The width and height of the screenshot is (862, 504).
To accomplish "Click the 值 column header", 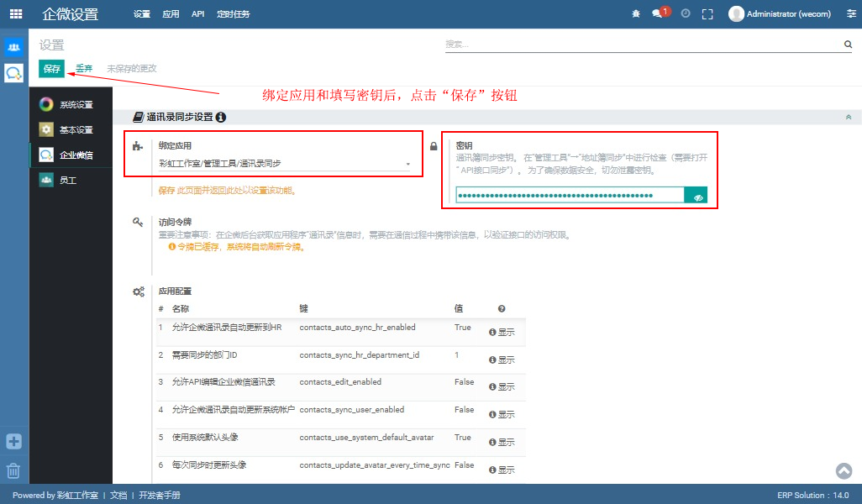I will pyautogui.click(x=459, y=309).
